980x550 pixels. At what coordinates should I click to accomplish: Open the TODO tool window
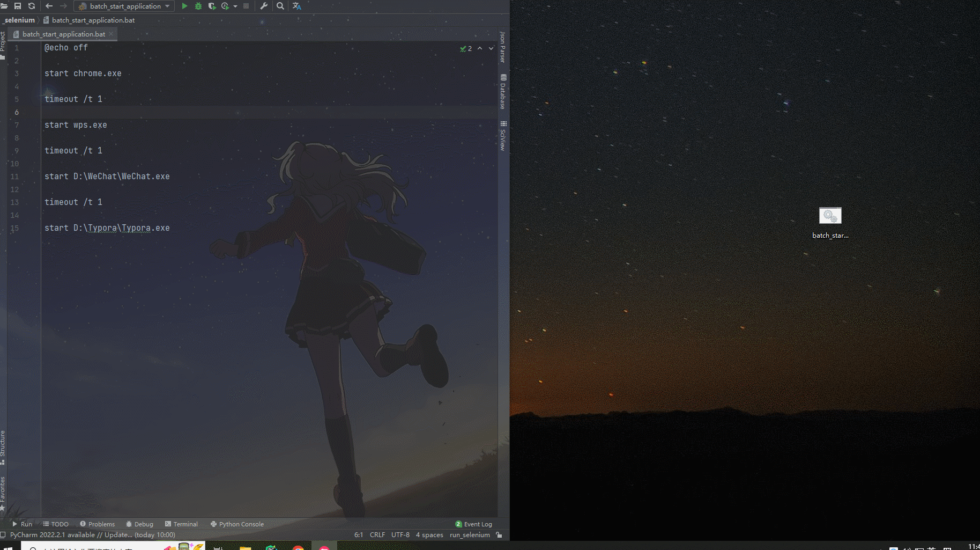click(x=56, y=524)
